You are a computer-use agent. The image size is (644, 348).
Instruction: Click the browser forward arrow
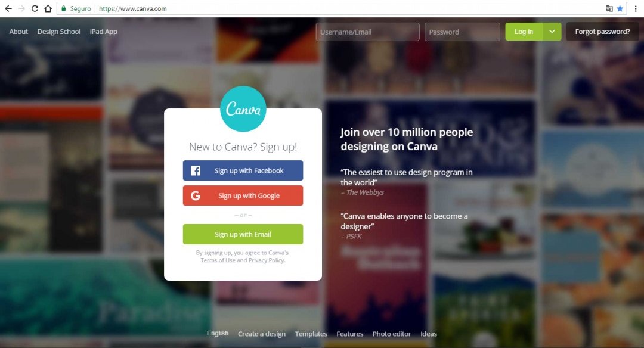22,8
